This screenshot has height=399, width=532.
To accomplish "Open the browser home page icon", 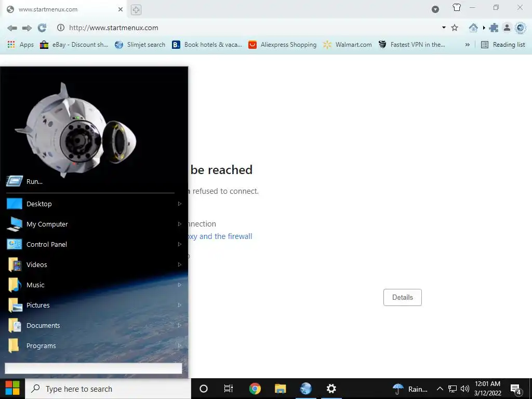I will (x=473, y=28).
